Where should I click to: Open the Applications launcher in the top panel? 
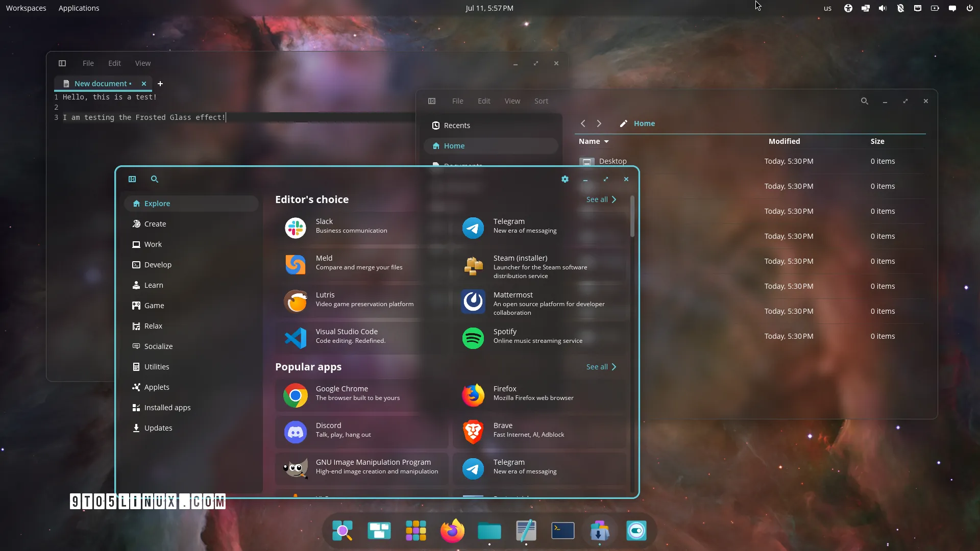[x=79, y=8]
